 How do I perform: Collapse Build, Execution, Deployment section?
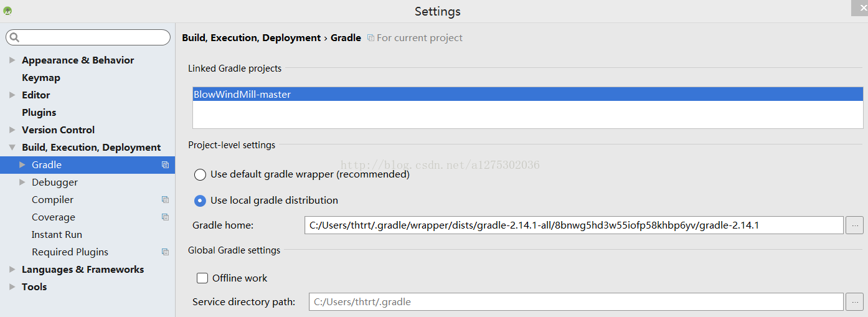tap(12, 148)
